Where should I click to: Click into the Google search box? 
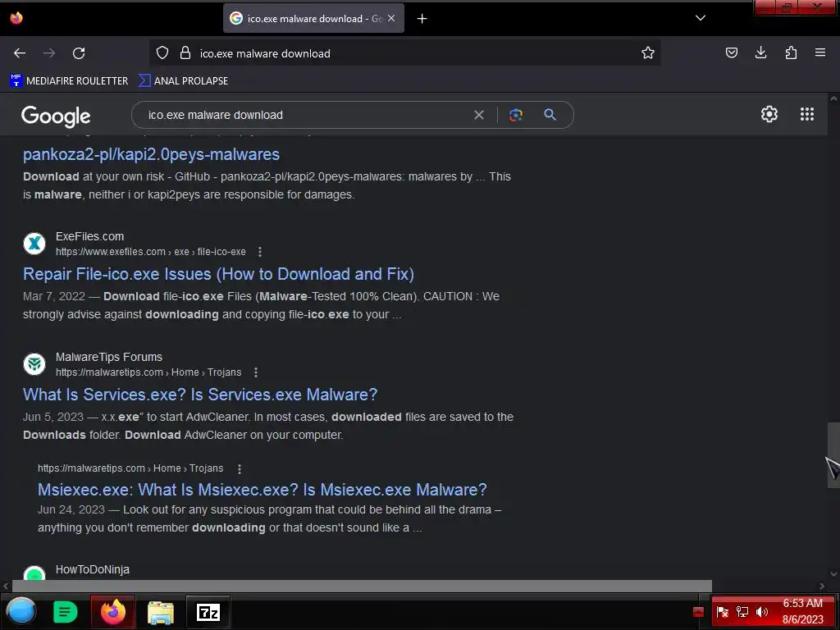305,115
